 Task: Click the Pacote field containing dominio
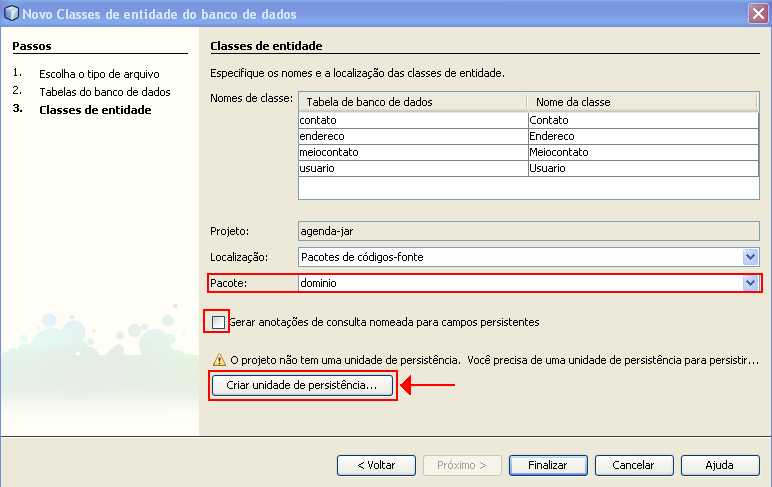pos(519,283)
